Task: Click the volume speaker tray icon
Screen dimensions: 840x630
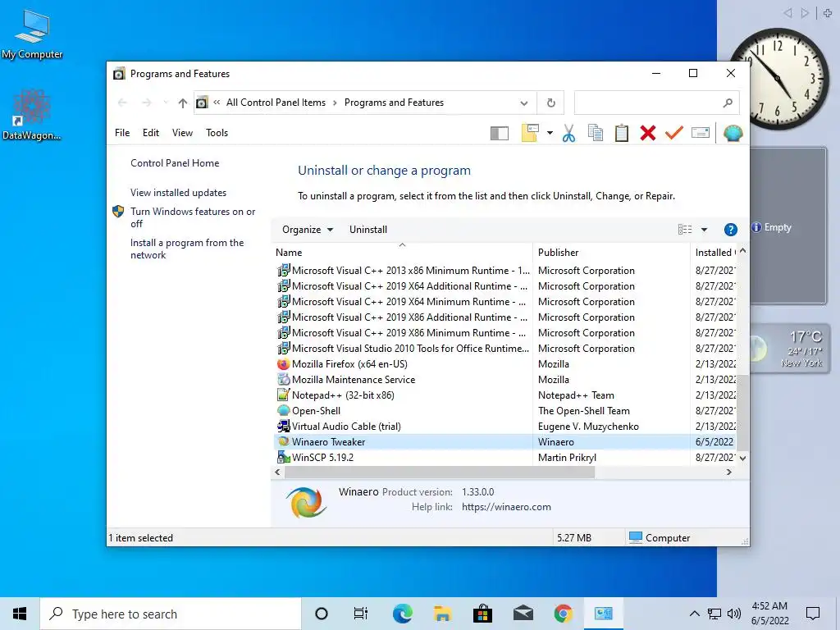Action: [734, 614]
